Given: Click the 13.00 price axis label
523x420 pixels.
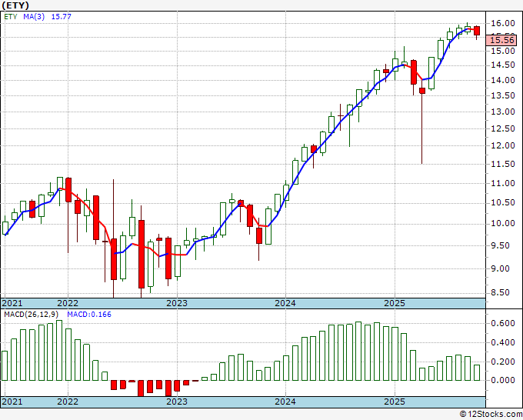Looking at the screenshot, I should [503, 112].
